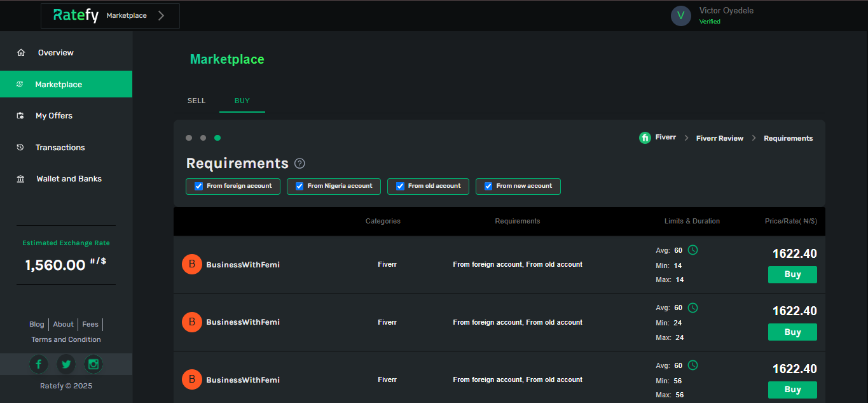Uncheck the From foreign account checkbox
Image resolution: width=868 pixels, height=403 pixels.
(x=198, y=186)
